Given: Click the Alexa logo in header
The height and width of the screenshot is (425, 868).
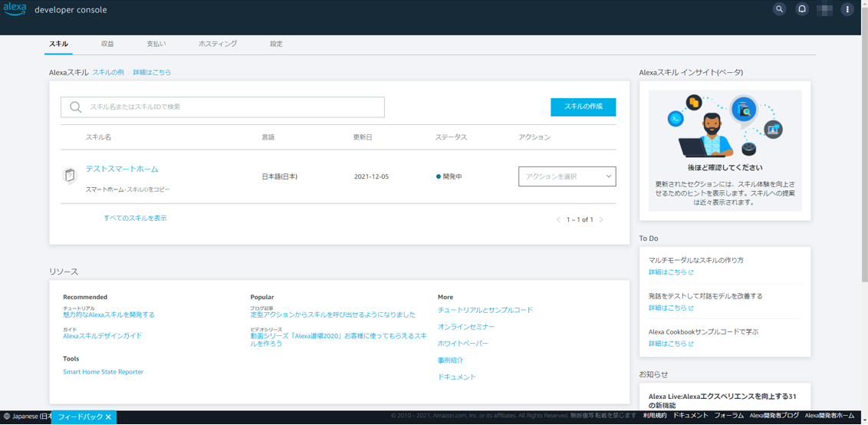Looking at the screenshot, I should click(15, 9).
